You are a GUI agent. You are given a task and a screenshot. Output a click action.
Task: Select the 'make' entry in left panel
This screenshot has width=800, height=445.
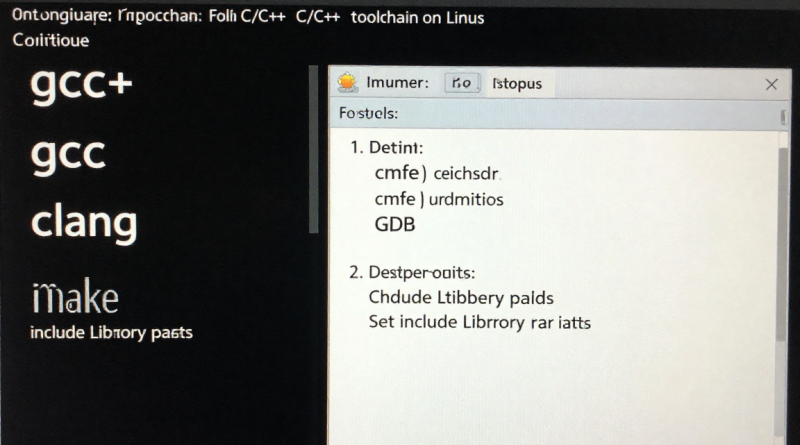75,296
